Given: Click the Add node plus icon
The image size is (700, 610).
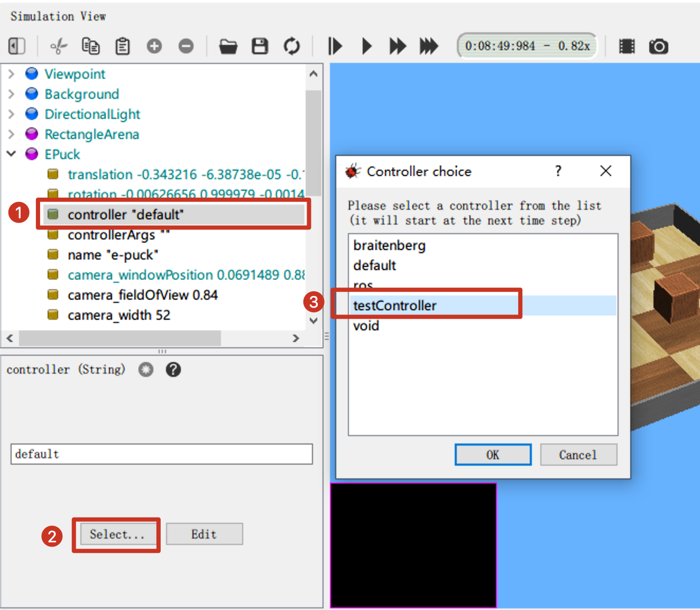Looking at the screenshot, I should coord(154,47).
